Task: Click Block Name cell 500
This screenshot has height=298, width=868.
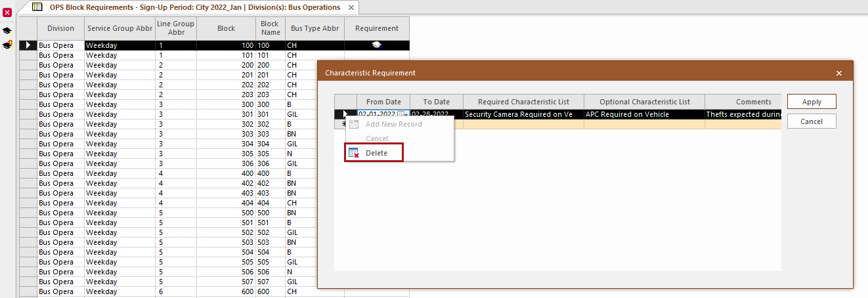Action: click(270, 213)
